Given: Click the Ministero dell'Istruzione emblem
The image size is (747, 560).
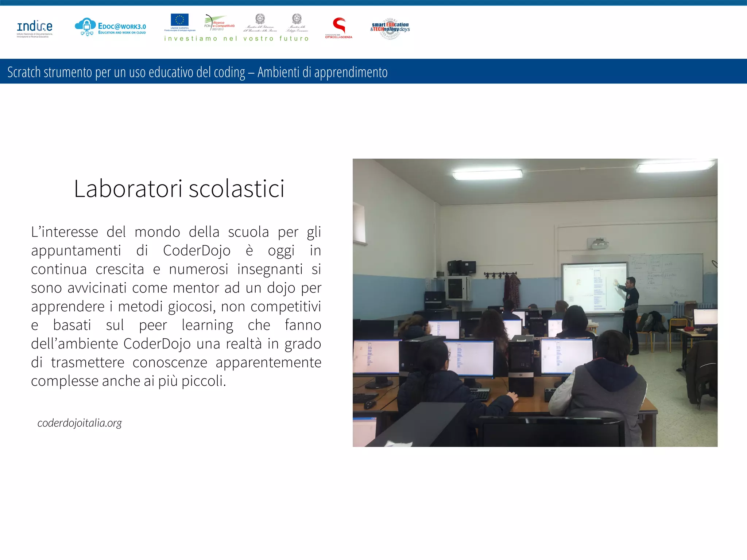Looking at the screenshot, I should click(260, 23).
